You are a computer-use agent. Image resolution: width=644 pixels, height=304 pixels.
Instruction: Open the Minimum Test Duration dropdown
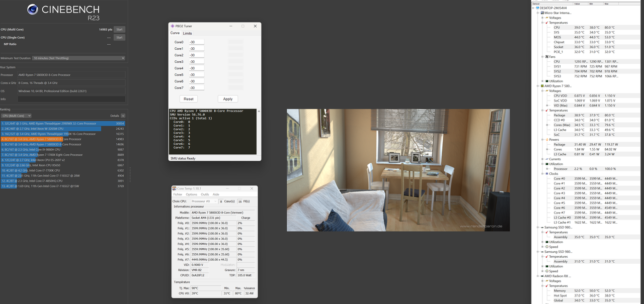tap(78, 58)
